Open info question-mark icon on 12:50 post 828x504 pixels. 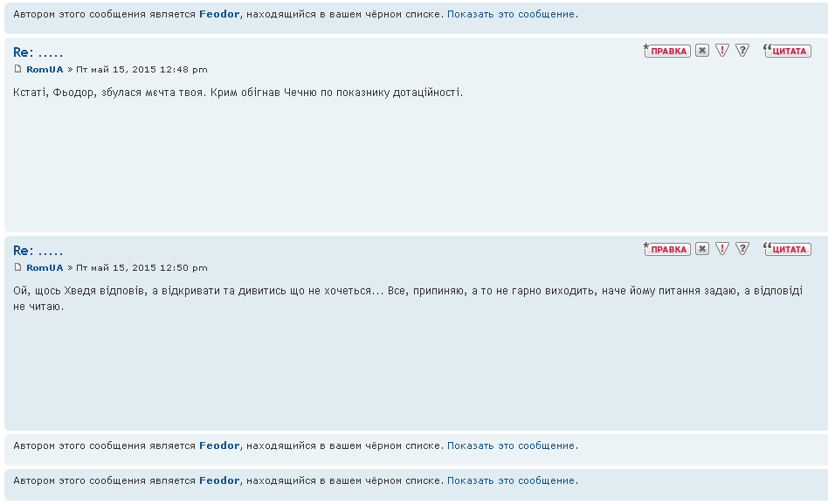(742, 249)
